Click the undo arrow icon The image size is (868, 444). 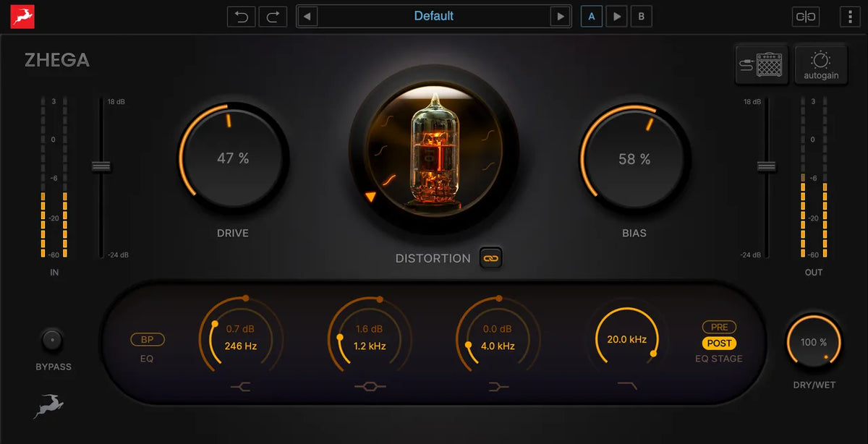pyautogui.click(x=241, y=16)
